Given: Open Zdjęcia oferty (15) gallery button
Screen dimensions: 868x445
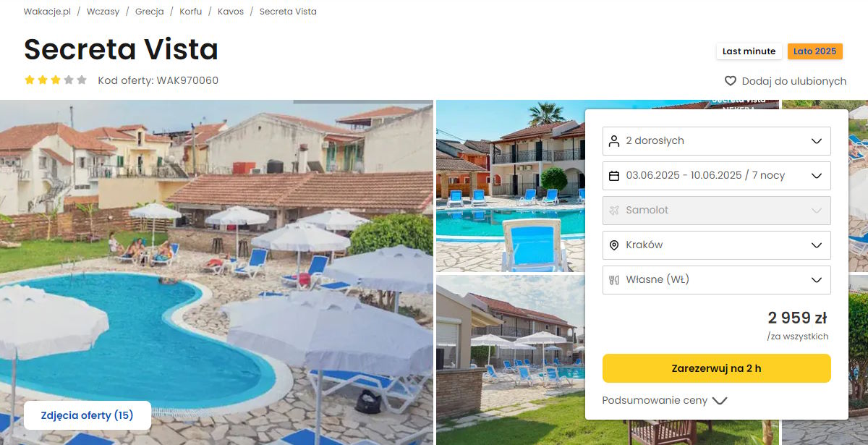Looking at the screenshot, I should tap(88, 415).
